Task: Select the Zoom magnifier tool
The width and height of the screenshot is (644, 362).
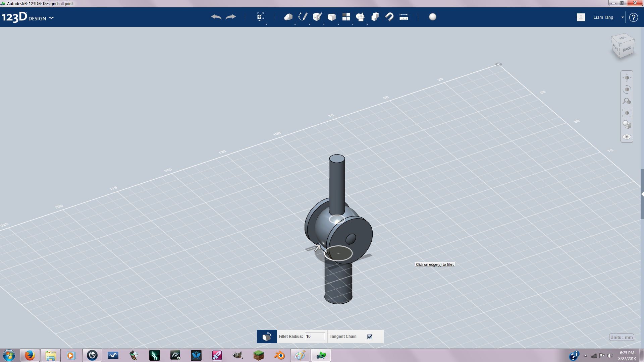Action: pyautogui.click(x=627, y=101)
